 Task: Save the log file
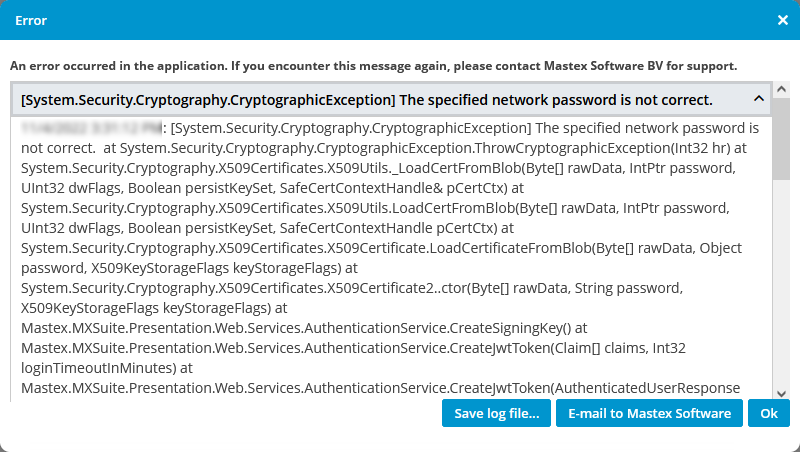(x=496, y=413)
